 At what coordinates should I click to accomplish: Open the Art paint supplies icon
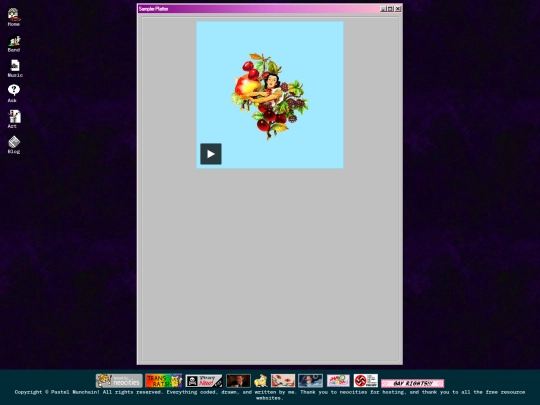[14, 119]
